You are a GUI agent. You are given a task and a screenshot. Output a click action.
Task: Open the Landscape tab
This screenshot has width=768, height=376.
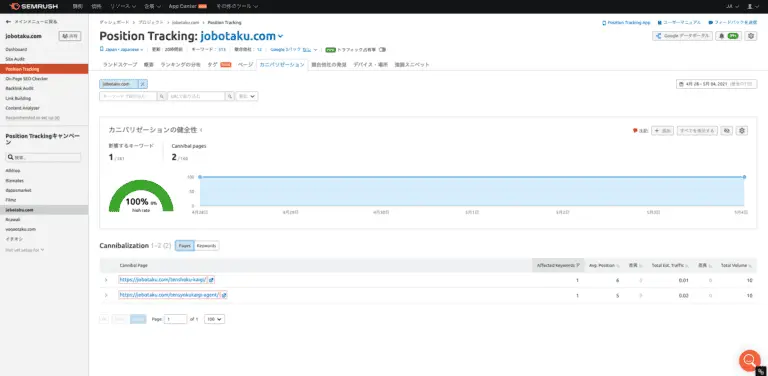[120, 65]
